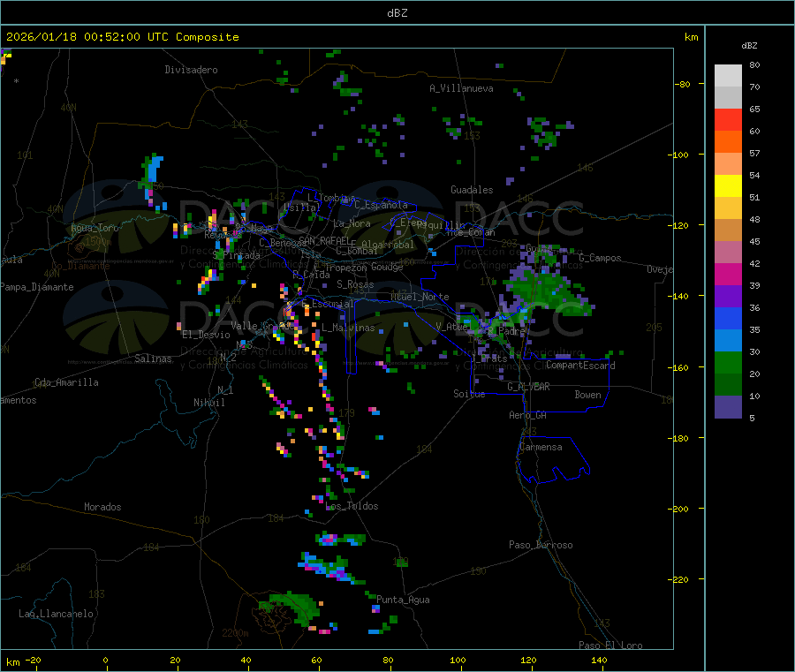Select the magenta 39-42 dBZ legend swatch

(728, 274)
